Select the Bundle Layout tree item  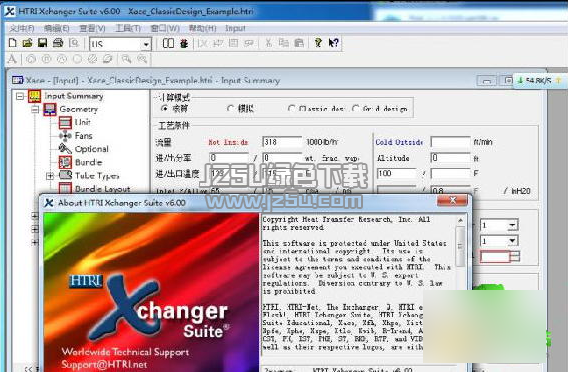click(102, 189)
